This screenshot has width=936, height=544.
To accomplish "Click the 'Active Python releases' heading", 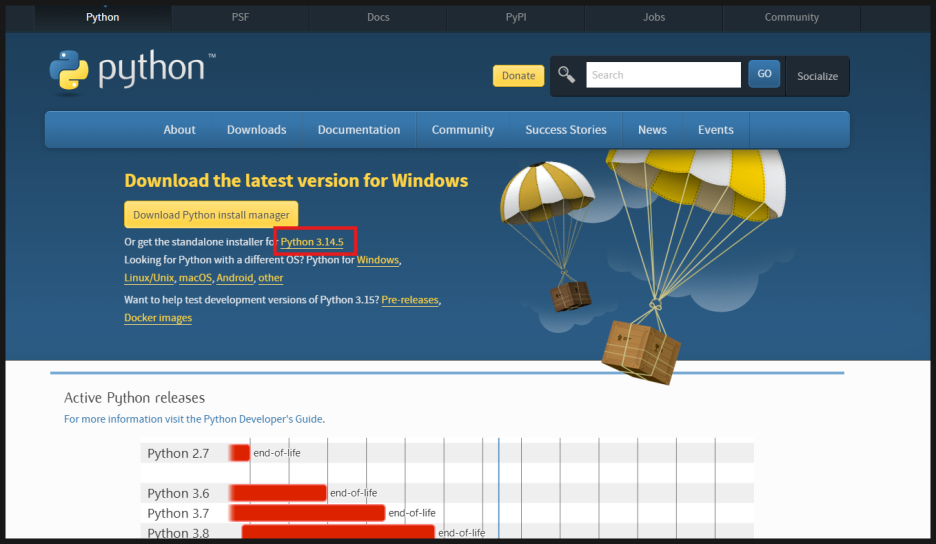I will coord(134,398).
